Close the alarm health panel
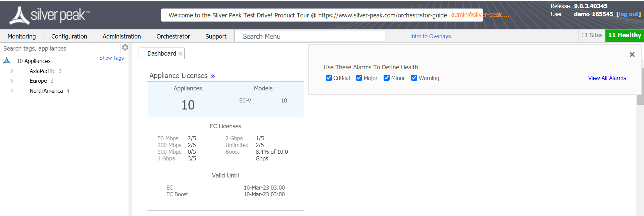Image resolution: width=644 pixels, height=216 pixels. [x=632, y=54]
